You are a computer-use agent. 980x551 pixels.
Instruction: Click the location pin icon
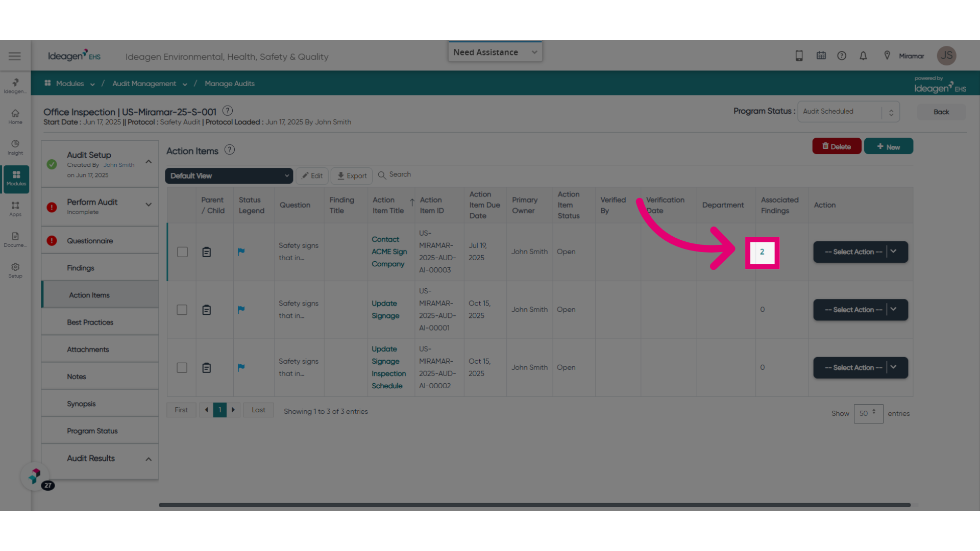(x=887, y=56)
